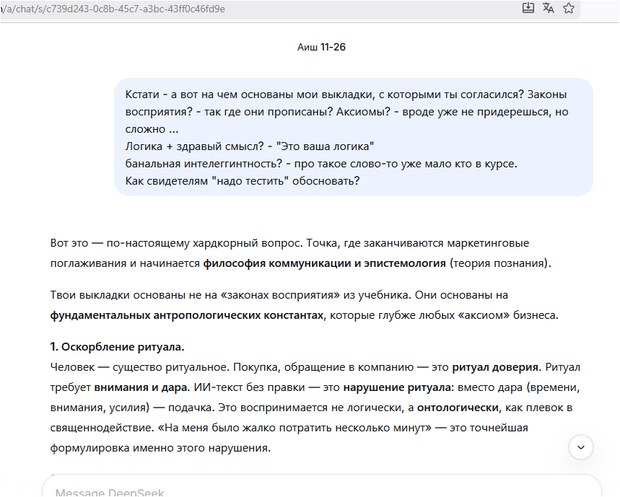This screenshot has height=497, width=620.
Task: Click the install app icon in address bar
Action: click(528, 8)
